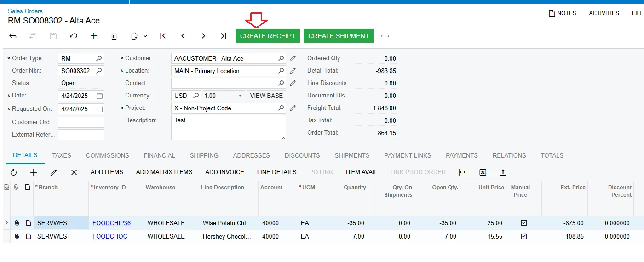
Task: Edit Project pencil icon
Action: tap(293, 108)
